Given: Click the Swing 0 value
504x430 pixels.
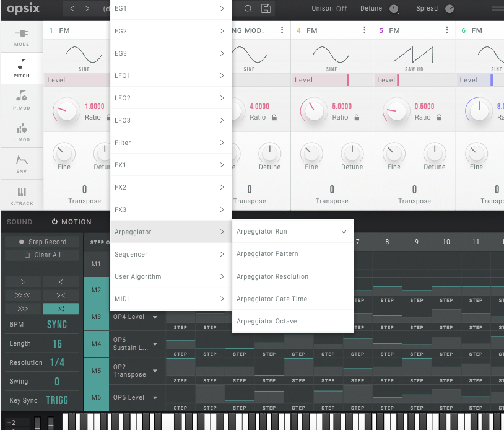Looking at the screenshot, I should coord(57,382).
